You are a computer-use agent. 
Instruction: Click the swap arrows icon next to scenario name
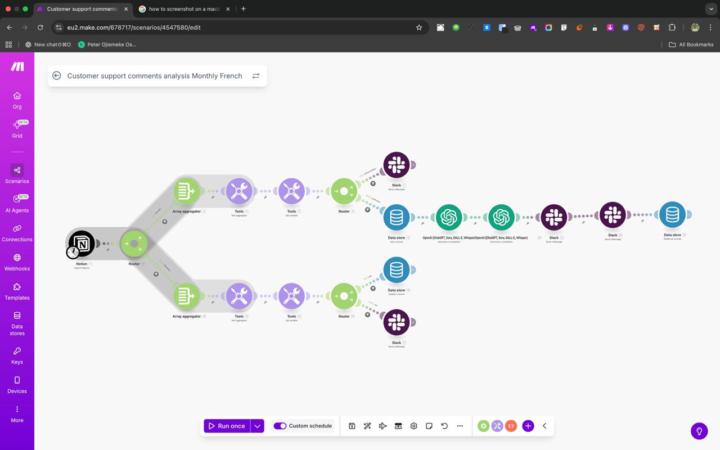256,76
